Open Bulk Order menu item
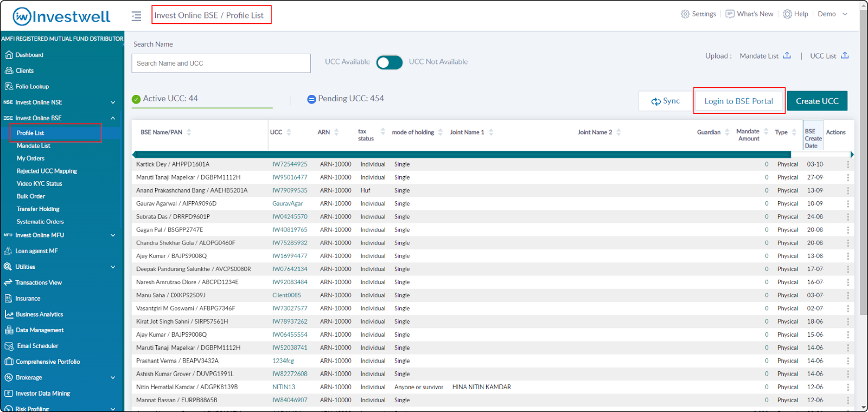This screenshot has height=412, width=868. click(31, 196)
